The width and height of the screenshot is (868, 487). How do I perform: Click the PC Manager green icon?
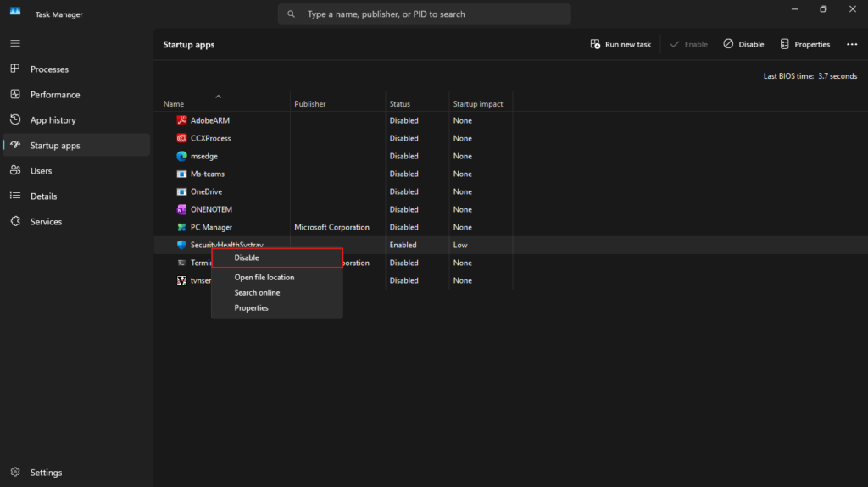pos(181,227)
